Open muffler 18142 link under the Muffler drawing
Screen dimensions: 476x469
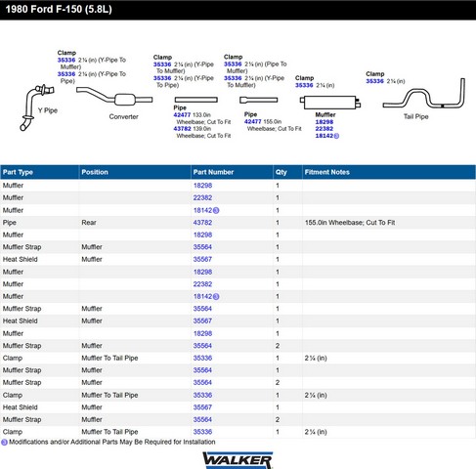(325, 136)
